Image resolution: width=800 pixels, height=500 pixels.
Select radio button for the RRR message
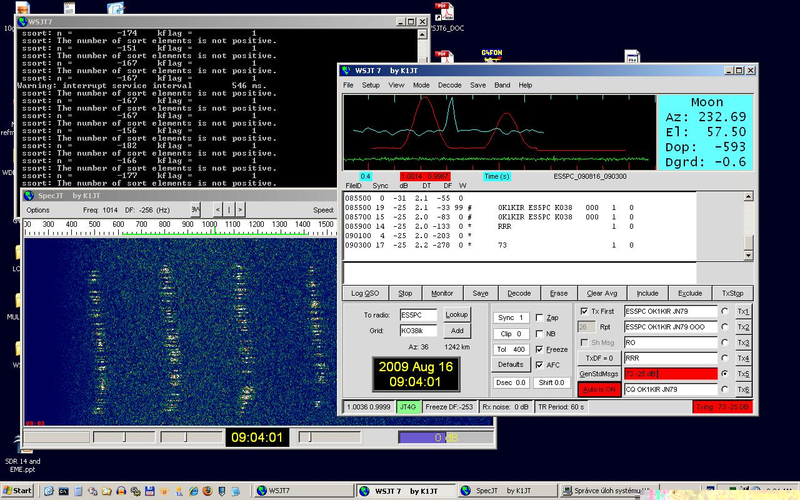click(724, 358)
